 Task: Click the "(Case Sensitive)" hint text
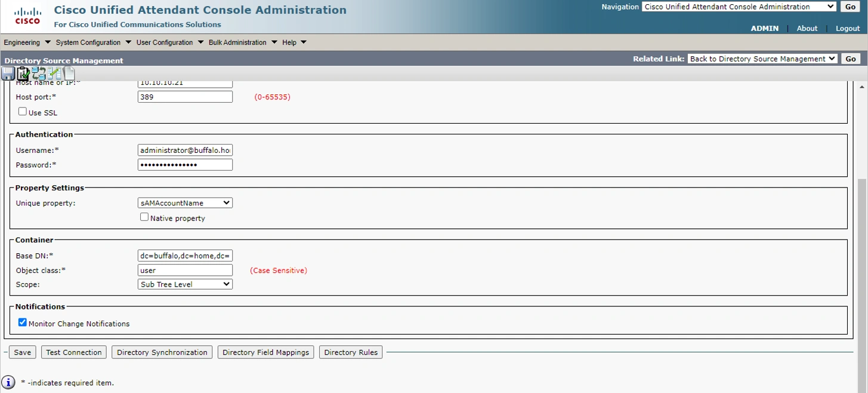click(x=279, y=271)
